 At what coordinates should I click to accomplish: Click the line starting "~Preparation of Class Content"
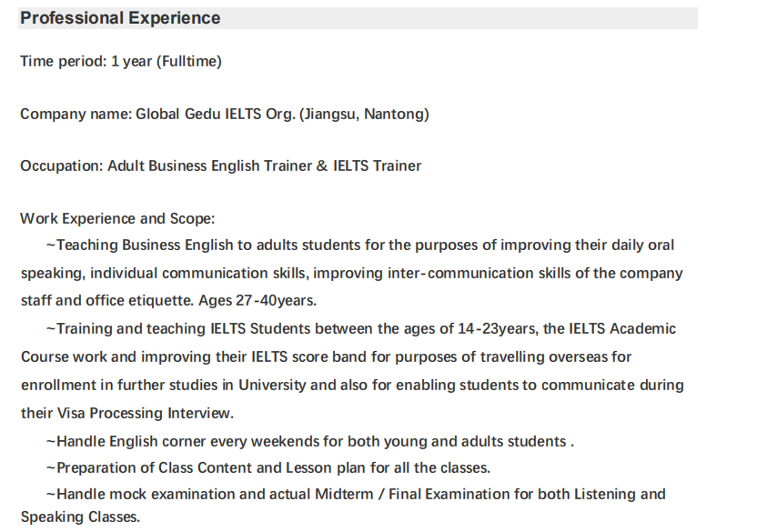[267, 468]
